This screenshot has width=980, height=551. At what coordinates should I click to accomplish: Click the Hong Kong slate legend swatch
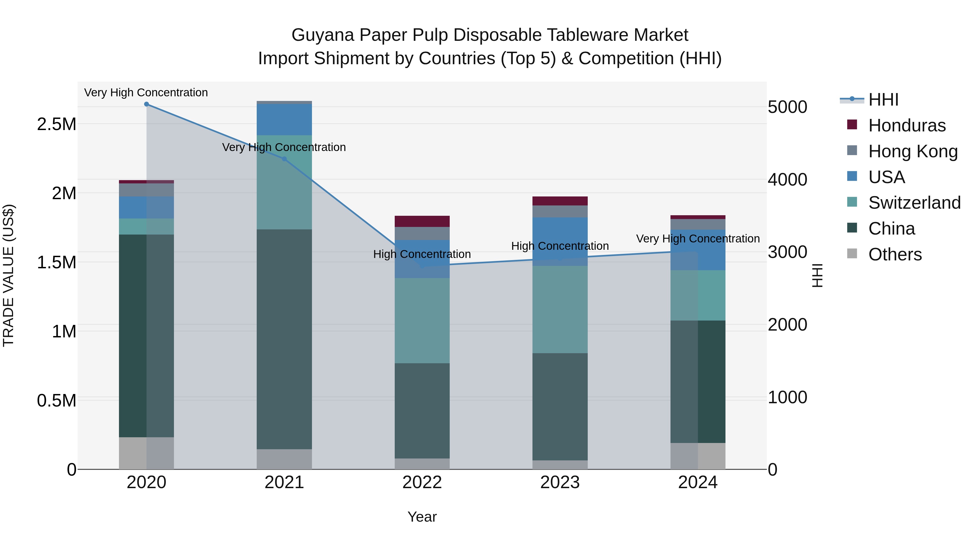click(x=852, y=150)
